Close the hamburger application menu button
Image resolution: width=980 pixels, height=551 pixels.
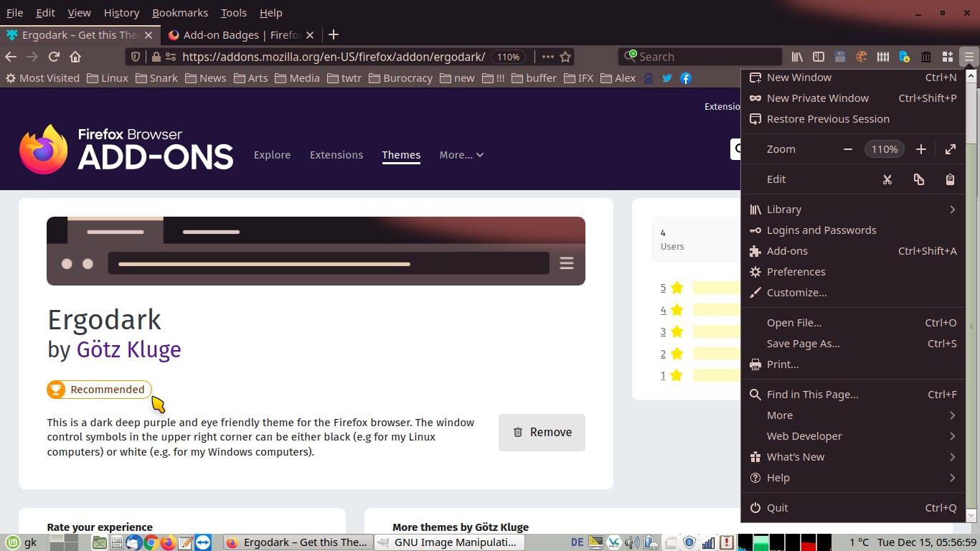969,57
